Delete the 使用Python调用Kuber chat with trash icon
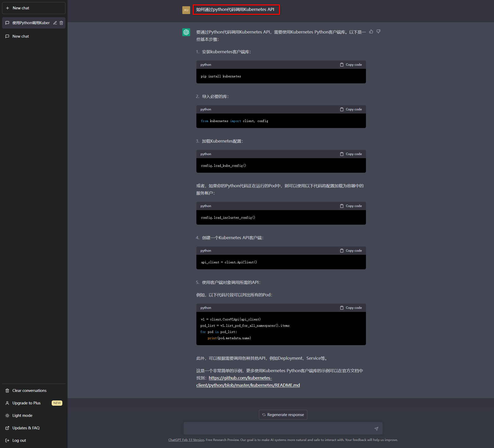This screenshot has height=448, width=494. [61, 23]
